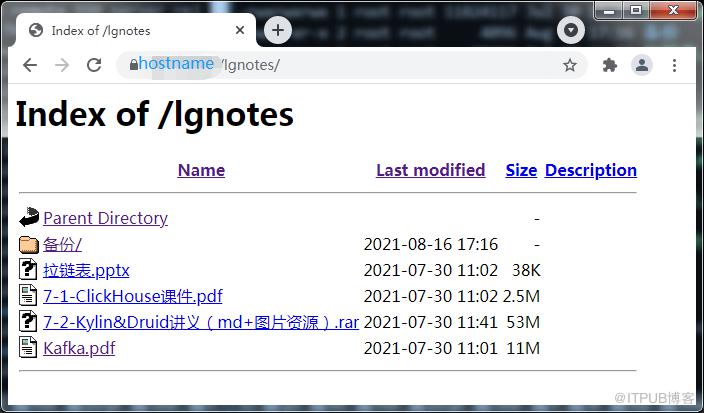Download the 7-2-Kylin&Druid讲义 .rar file
Viewport: 704px width, 413px height.
coord(201,322)
